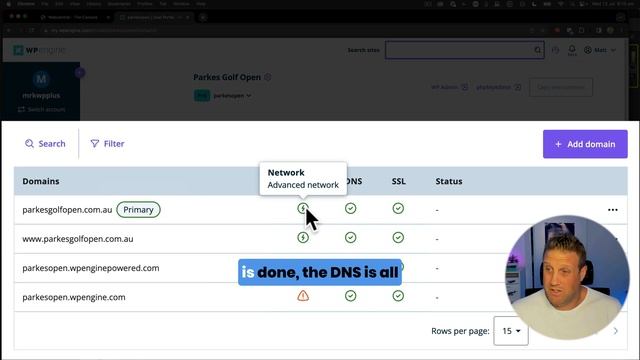Screen dimensions: 640x360
Task: Select the parkesgolfopen.com.au domain name
Action: 67,210
